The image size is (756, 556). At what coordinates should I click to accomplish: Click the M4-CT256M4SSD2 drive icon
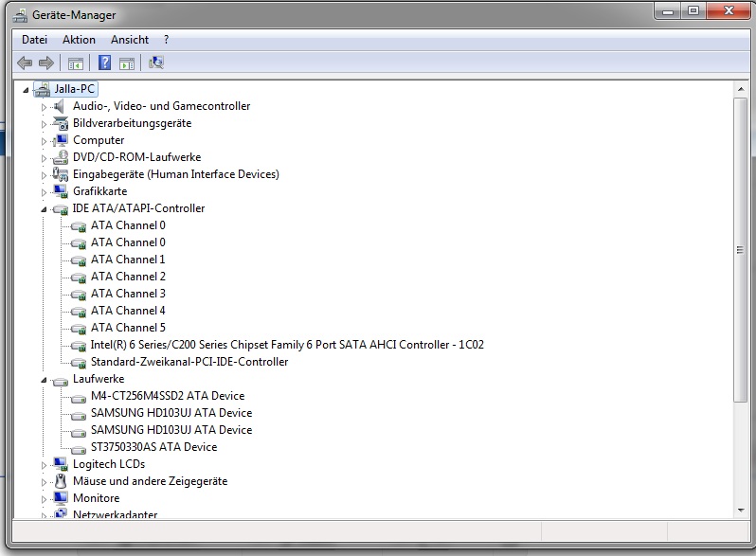pos(79,398)
